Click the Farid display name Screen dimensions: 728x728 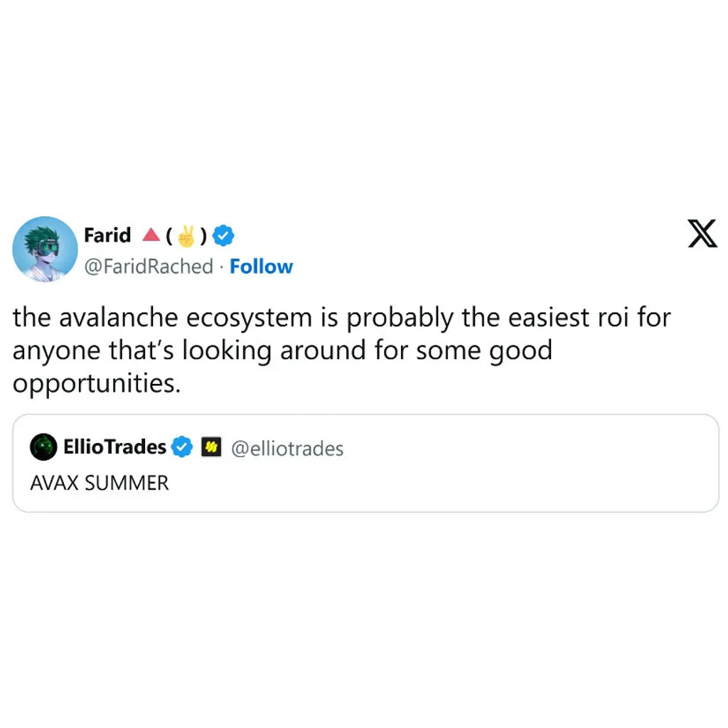click(107, 235)
